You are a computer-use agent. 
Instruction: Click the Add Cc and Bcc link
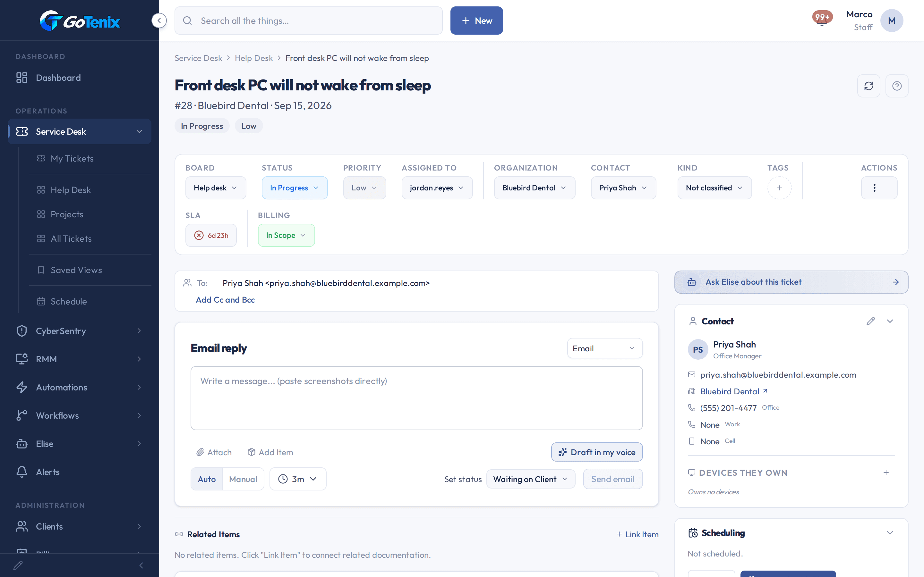225,300
